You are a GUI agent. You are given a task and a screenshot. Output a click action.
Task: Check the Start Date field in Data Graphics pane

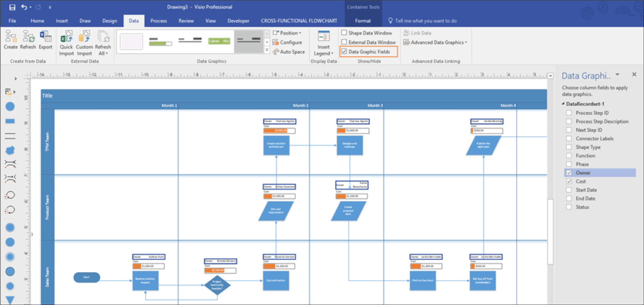pos(569,190)
